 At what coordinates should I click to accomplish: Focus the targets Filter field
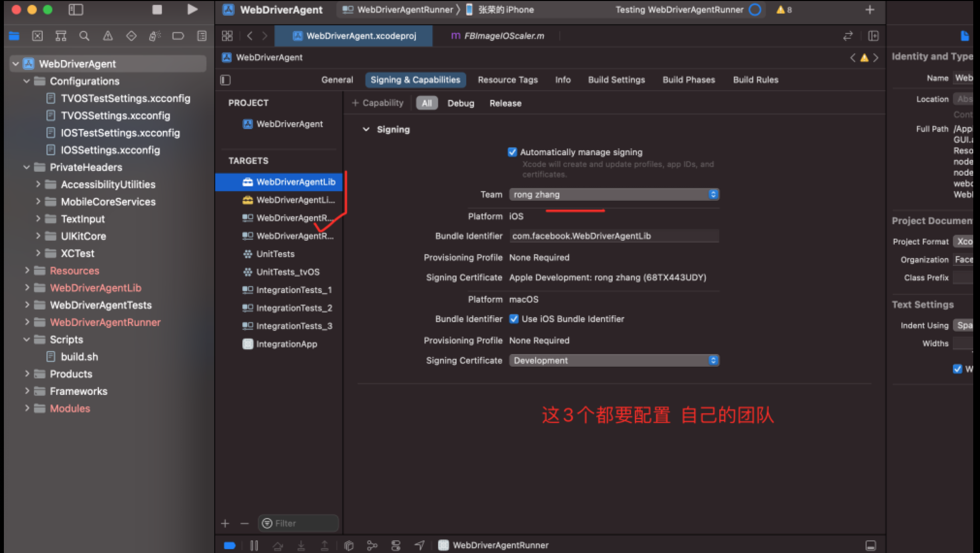pyautogui.click(x=298, y=523)
